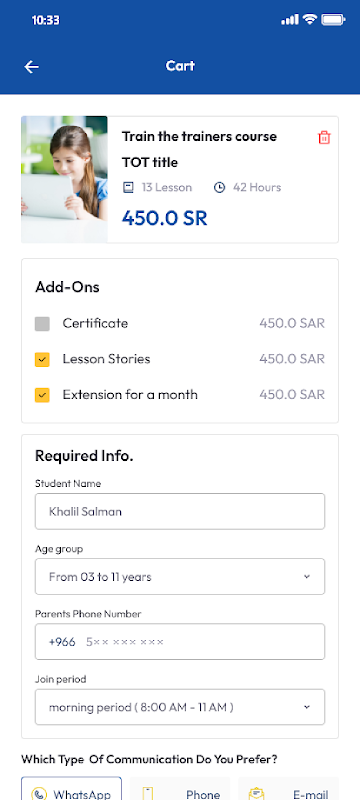360x800 pixels.
Task: Select Phone communication option
Action: click(x=180, y=789)
